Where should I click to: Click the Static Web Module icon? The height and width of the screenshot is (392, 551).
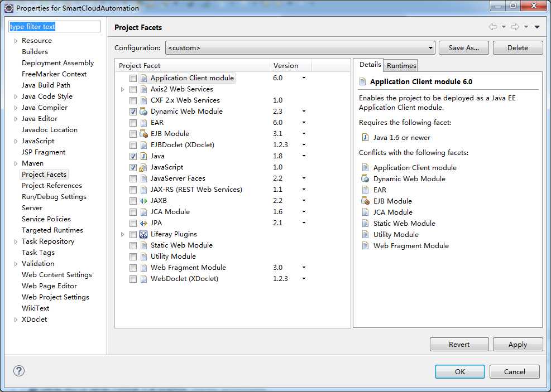click(143, 246)
